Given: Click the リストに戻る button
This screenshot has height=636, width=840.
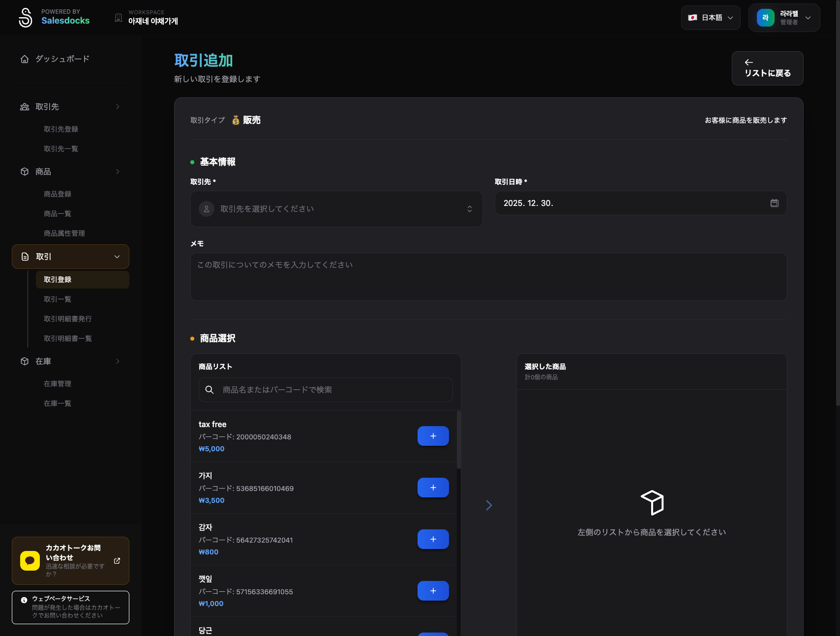Looking at the screenshot, I should [767, 68].
